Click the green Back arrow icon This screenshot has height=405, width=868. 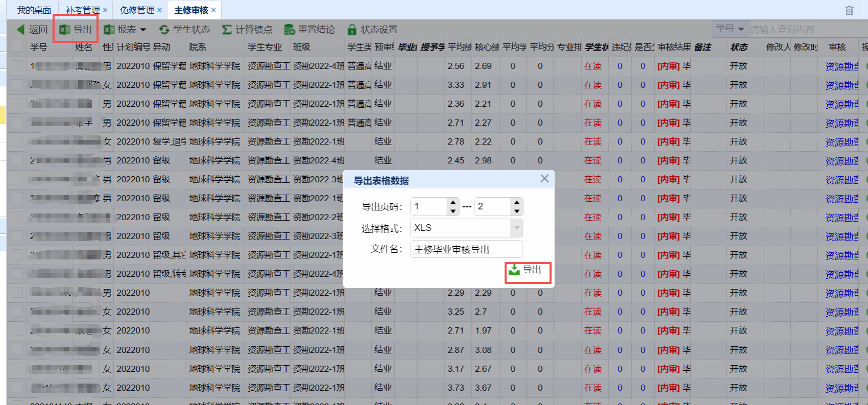pos(21,30)
